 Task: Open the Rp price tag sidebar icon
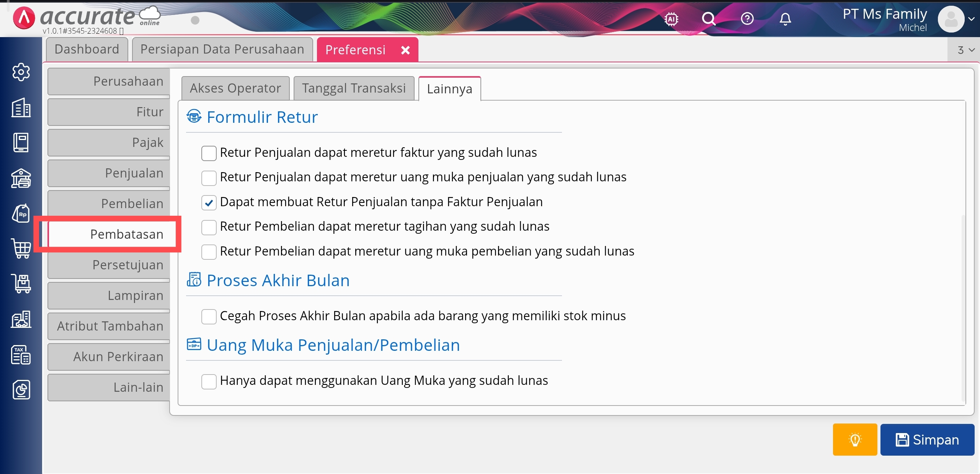(x=21, y=213)
